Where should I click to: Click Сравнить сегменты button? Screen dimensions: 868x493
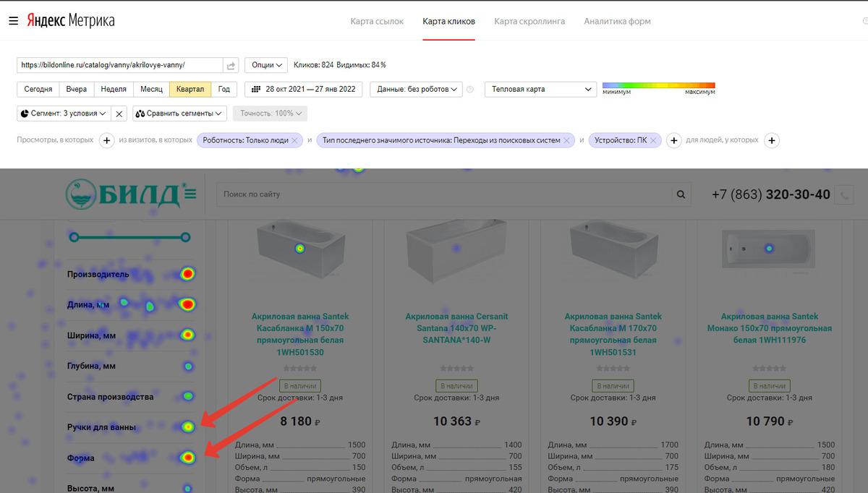tap(180, 113)
